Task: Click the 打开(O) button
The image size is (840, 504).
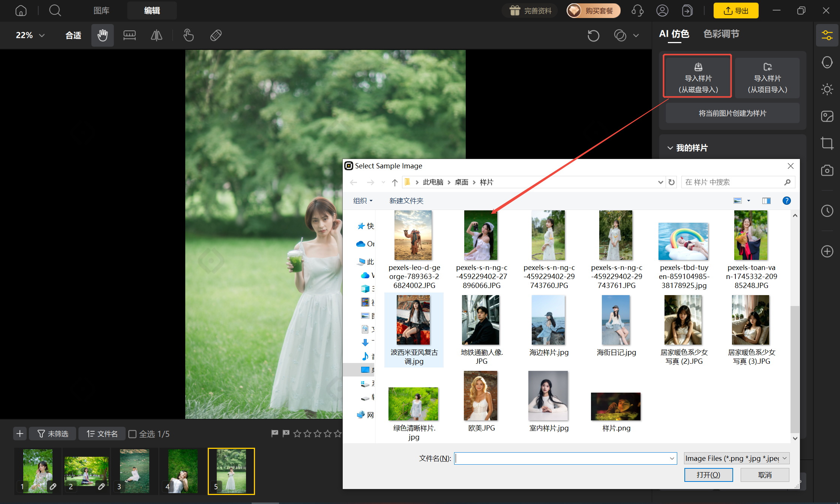Action: pyautogui.click(x=708, y=475)
